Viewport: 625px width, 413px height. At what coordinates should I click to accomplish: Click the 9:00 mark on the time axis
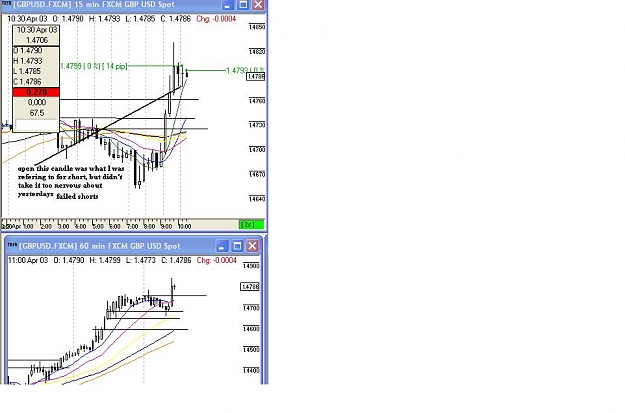pyautogui.click(x=167, y=226)
